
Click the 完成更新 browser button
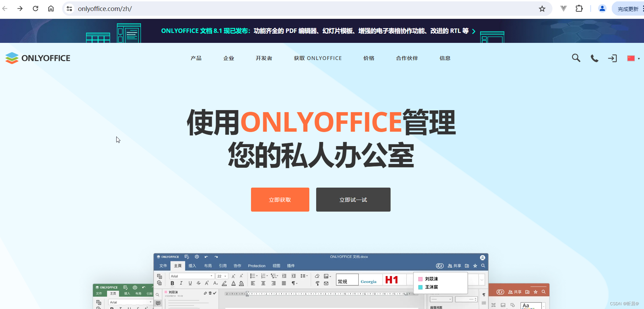[x=628, y=9]
